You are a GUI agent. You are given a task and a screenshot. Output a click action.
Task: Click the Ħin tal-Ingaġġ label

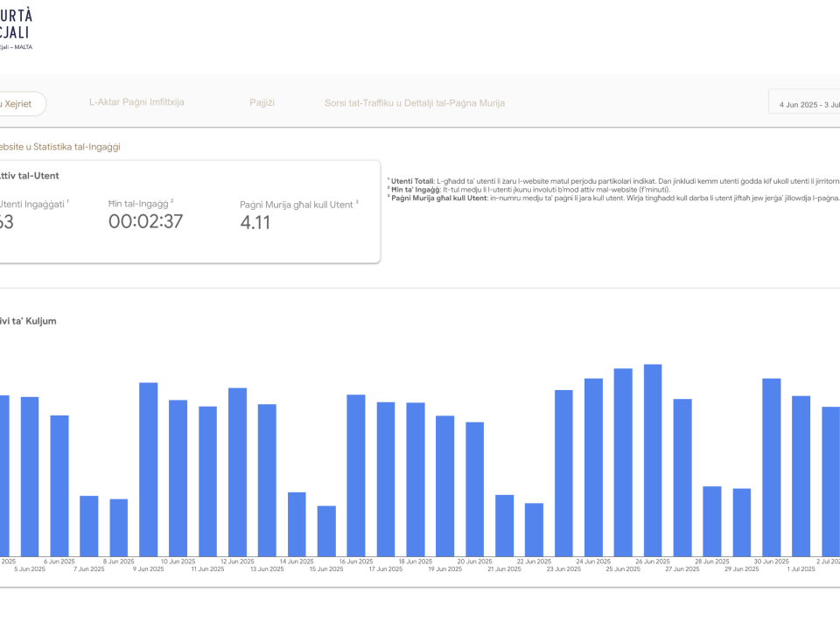click(140, 204)
